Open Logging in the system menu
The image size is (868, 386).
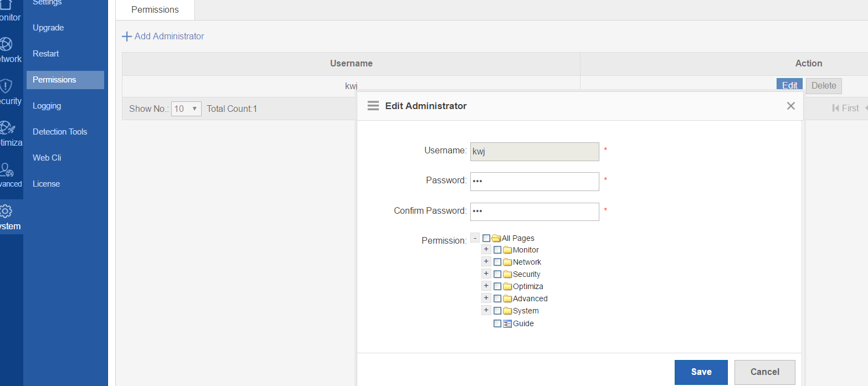pos(47,106)
